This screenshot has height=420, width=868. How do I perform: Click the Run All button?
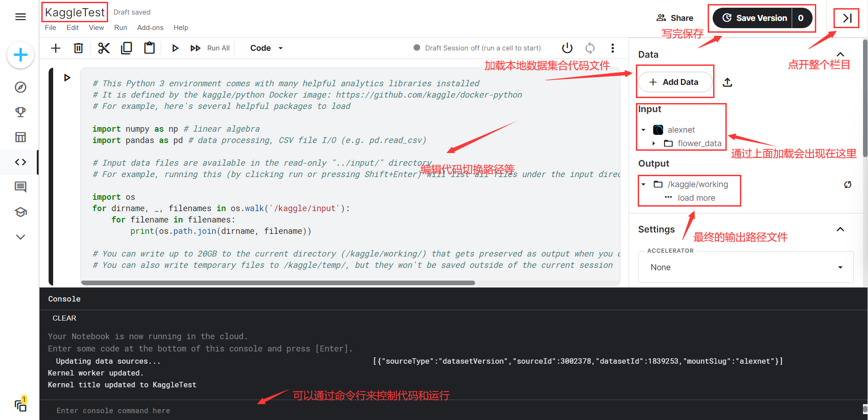coord(210,48)
